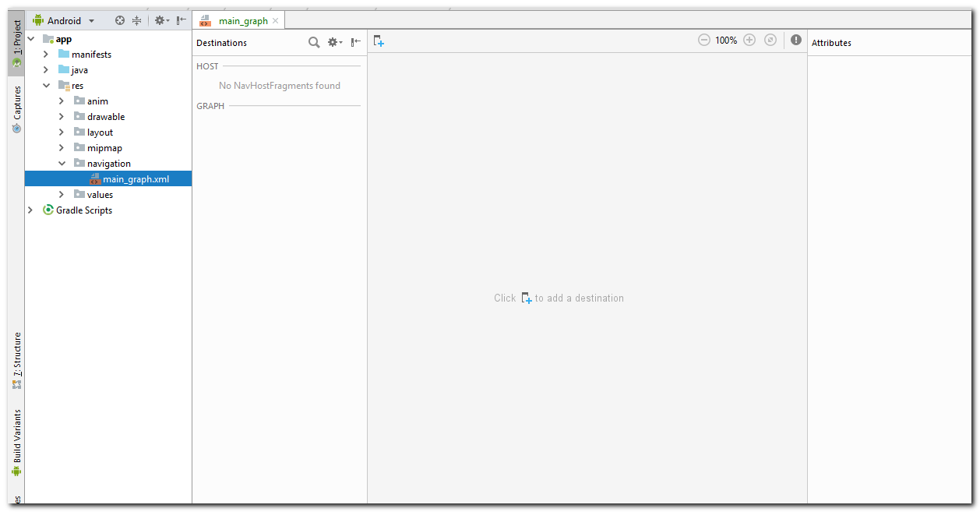This screenshot has width=980, height=512.
Task: Hide the Destinations panel
Action: coord(355,43)
